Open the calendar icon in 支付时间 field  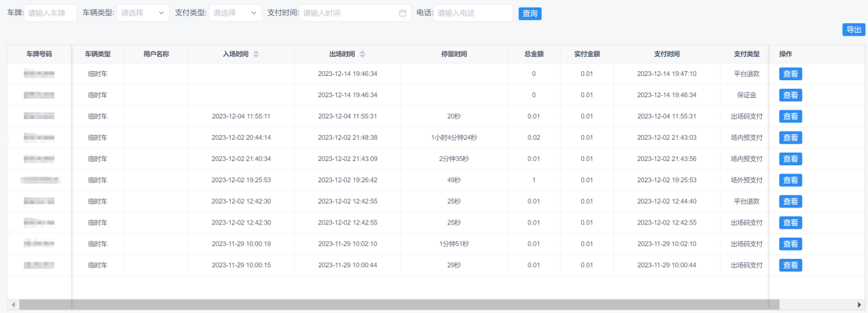403,13
